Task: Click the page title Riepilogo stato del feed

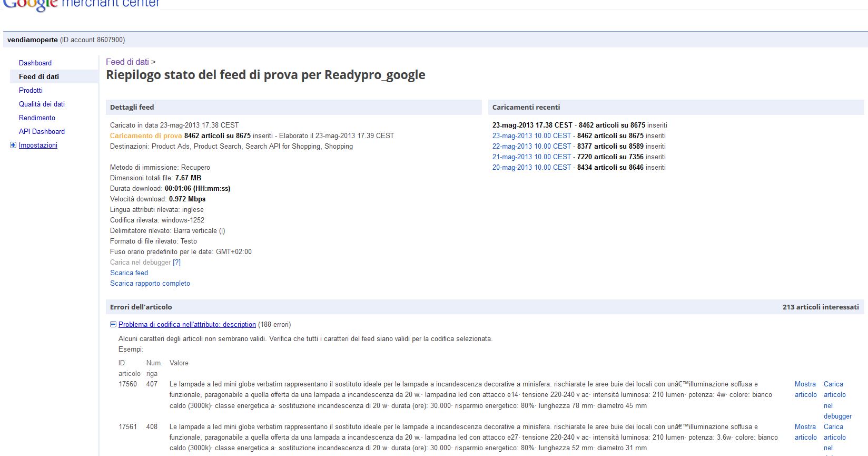Action: pyautogui.click(x=265, y=75)
